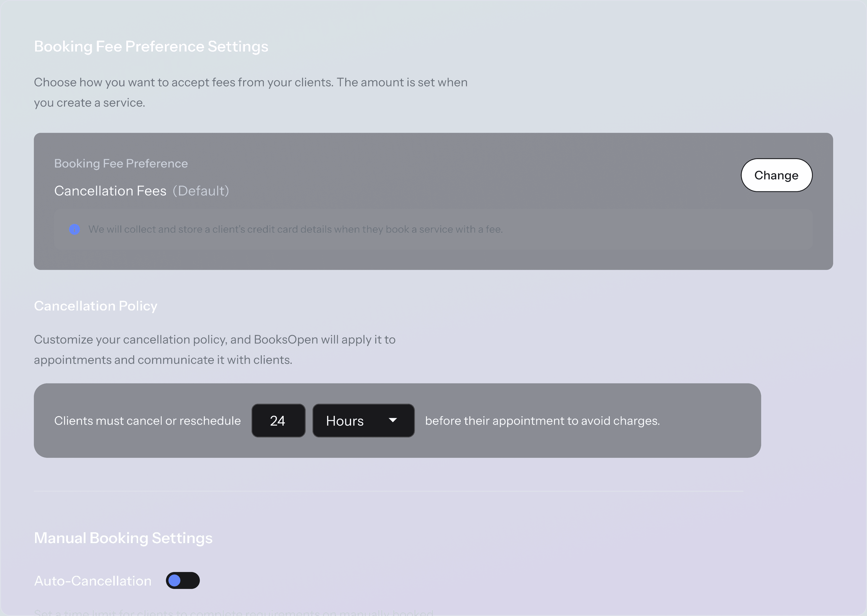Enable the Auto-Cancellation toggle

pos(182,580)
